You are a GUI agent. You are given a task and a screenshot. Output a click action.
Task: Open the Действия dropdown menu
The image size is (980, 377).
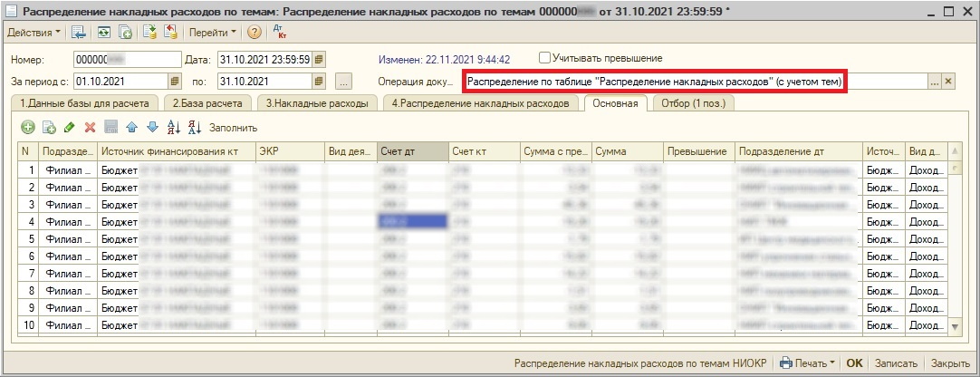pyautogui.click(x=34, y=33)
